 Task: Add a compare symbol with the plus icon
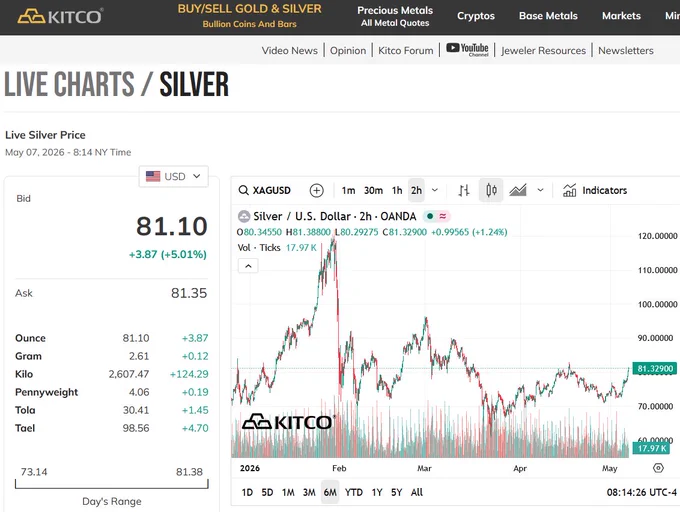tap(317, 190)
